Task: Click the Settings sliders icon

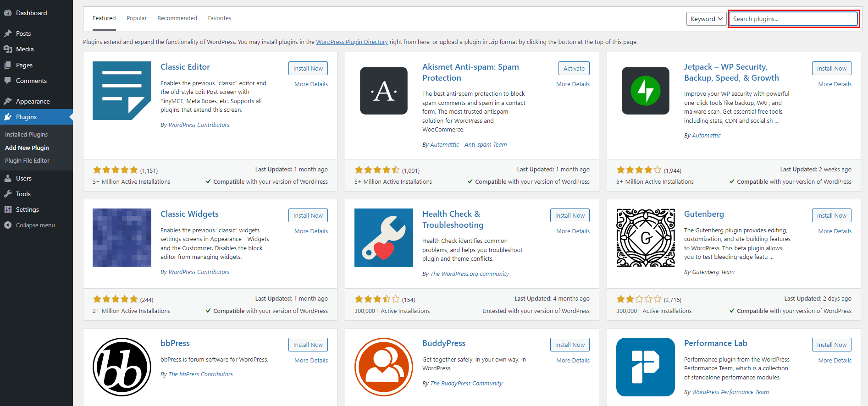Action: [x=8, y=209]
